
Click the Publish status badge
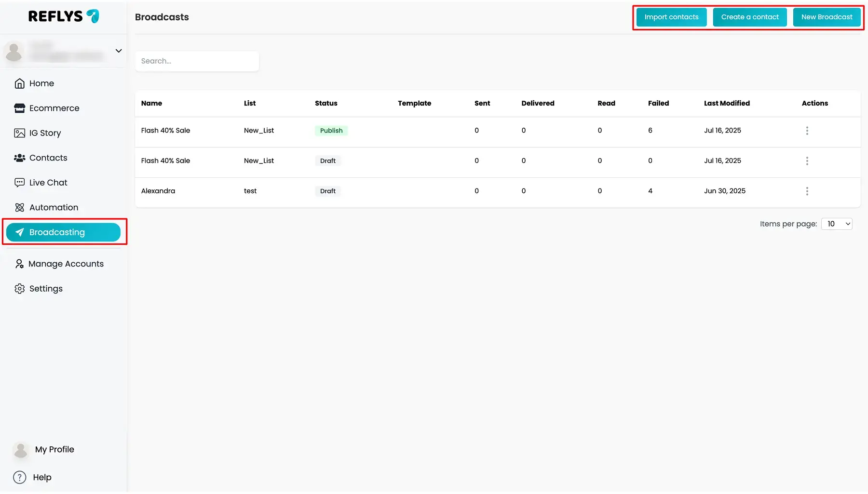point(331,131)
